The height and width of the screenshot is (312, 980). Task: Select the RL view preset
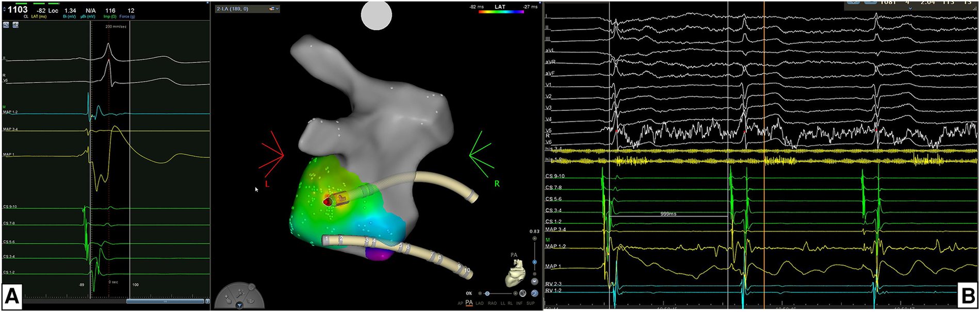511,303
